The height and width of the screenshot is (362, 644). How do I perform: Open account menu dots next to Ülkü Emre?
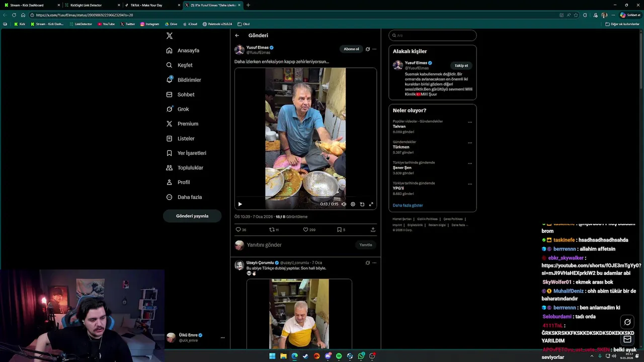pyautogui.click(x=222, y=337)
